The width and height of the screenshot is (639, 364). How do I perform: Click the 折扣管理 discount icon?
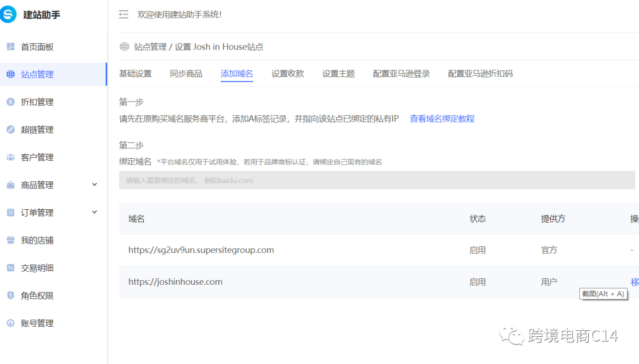tap(11, 102)
